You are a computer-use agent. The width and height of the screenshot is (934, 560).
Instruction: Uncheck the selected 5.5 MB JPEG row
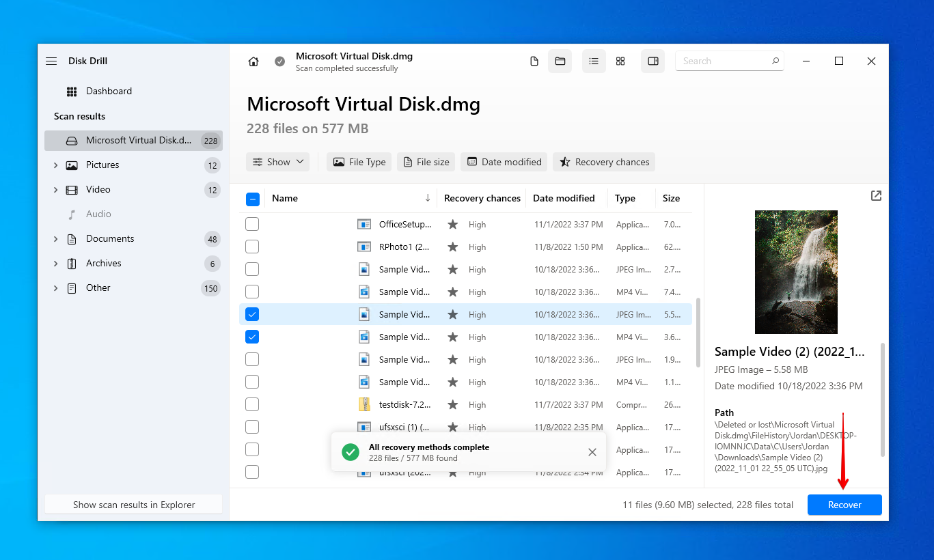click(252, 314)
